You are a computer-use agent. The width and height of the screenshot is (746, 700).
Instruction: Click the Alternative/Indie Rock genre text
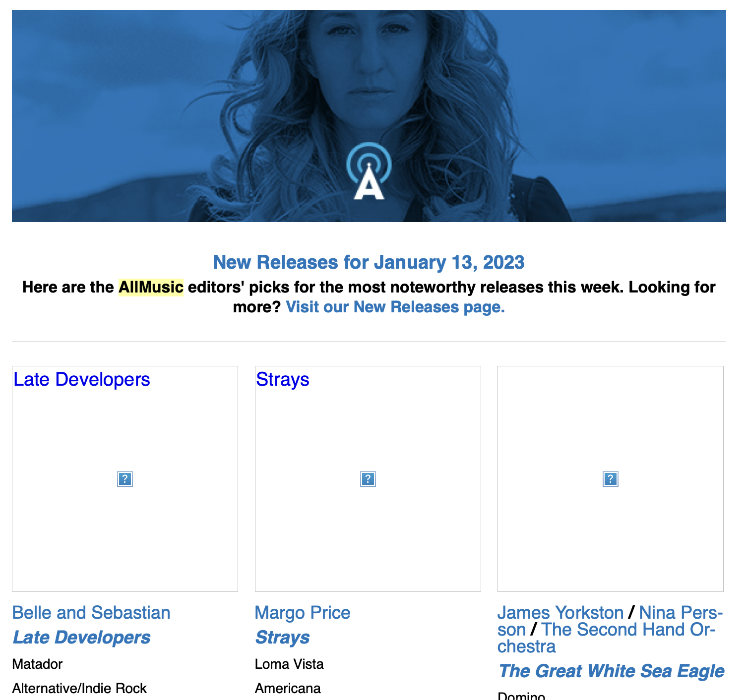pos(79,688)
